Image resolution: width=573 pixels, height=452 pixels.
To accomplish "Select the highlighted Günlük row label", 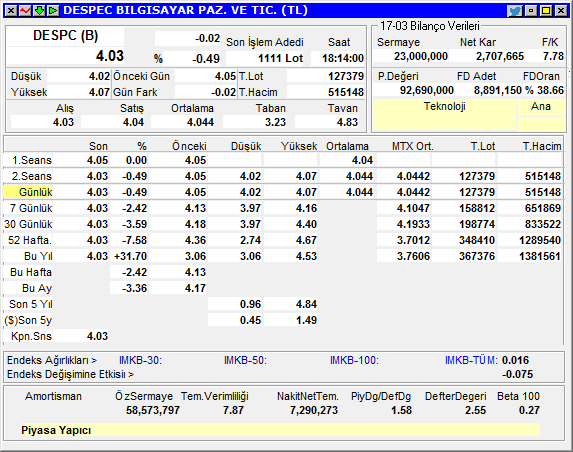I will click(x=28, y=192).
